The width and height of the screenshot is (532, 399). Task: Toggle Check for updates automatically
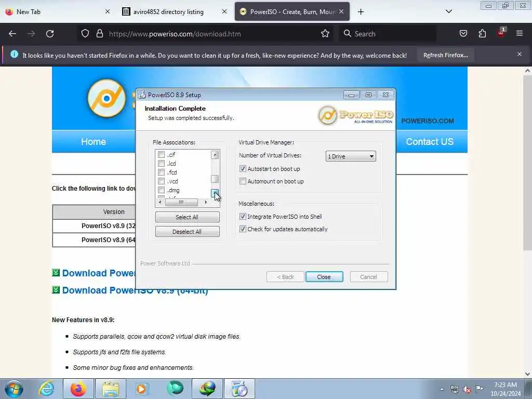[x=243, y=229]
